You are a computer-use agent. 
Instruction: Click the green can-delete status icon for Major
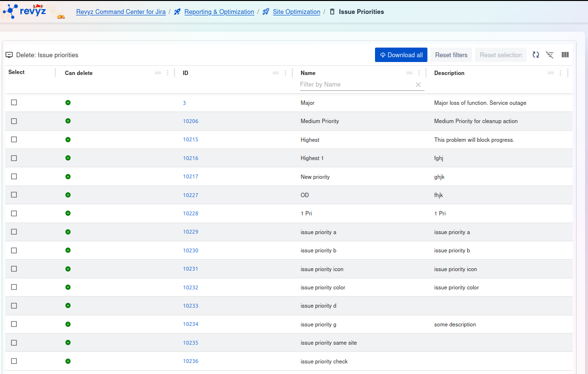[x=68, y=102]
